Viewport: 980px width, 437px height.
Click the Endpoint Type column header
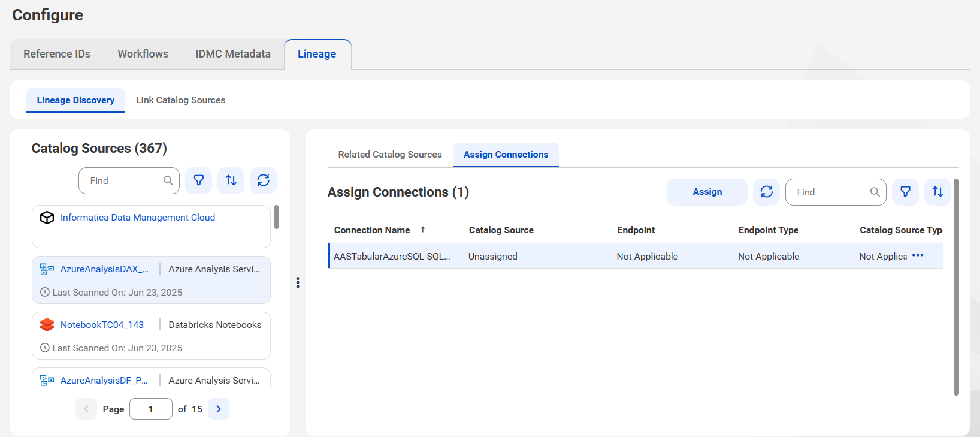coord(769,230)
